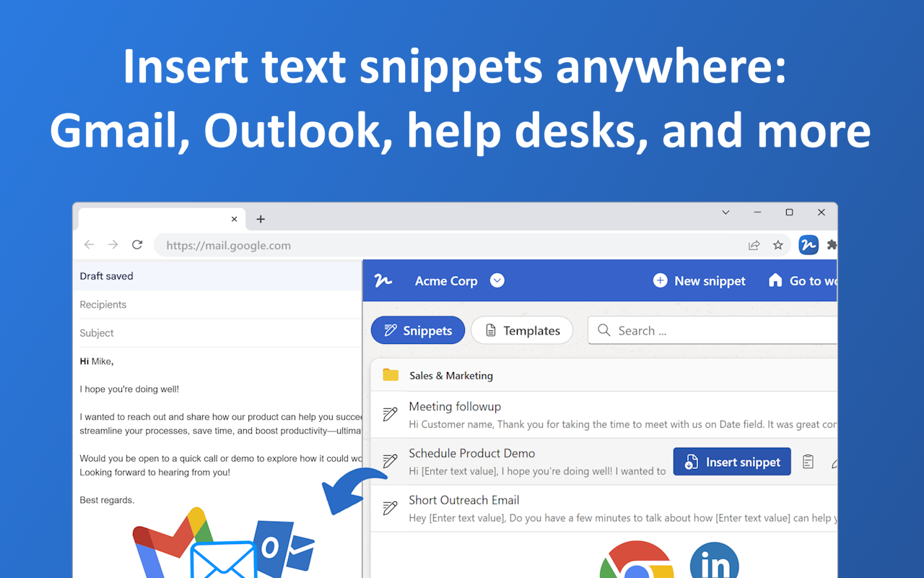Click the Short Outreach Email preview text

pyautogui.click(x=623, y=517)
